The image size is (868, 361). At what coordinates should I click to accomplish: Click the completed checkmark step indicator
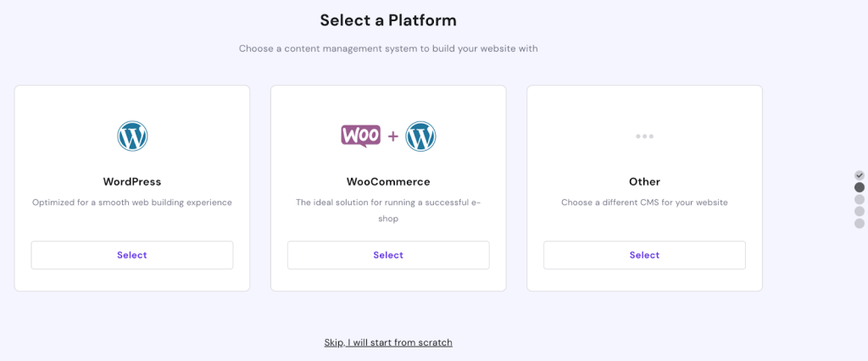coord(860,175)
